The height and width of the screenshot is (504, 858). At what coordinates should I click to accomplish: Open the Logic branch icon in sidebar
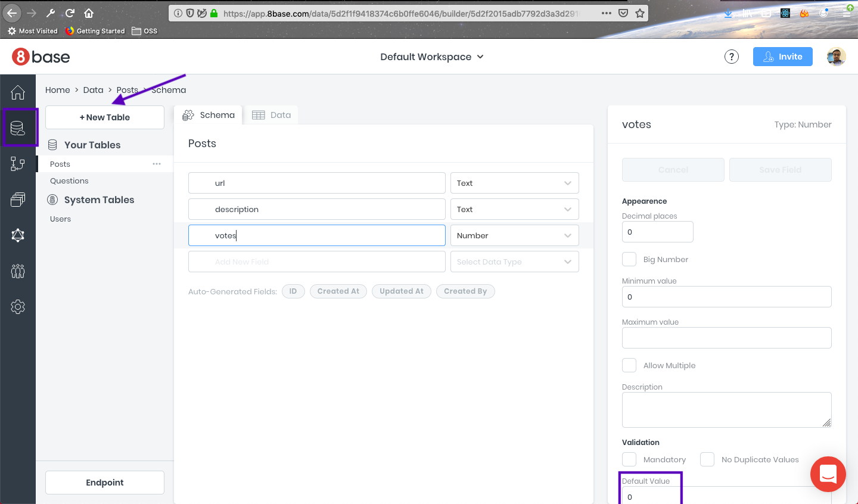[18, 164]
